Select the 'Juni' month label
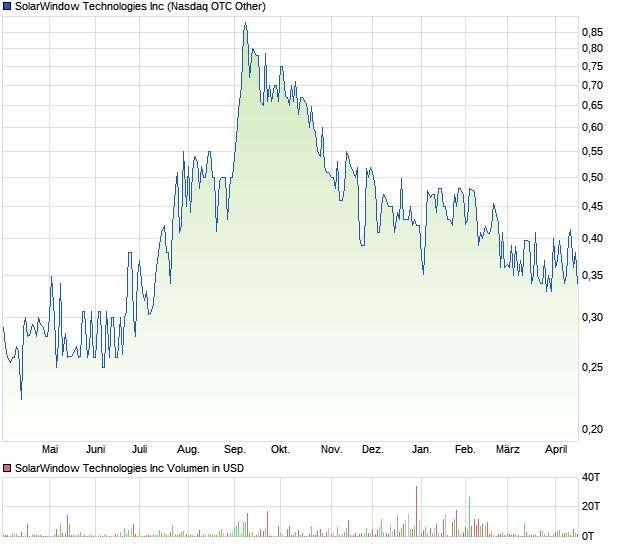 tap(96, 450)
